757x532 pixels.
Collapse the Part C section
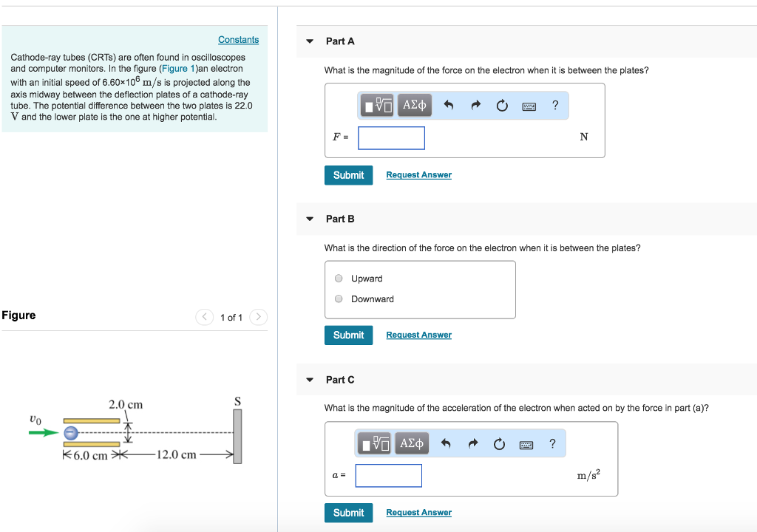(310, 380)
